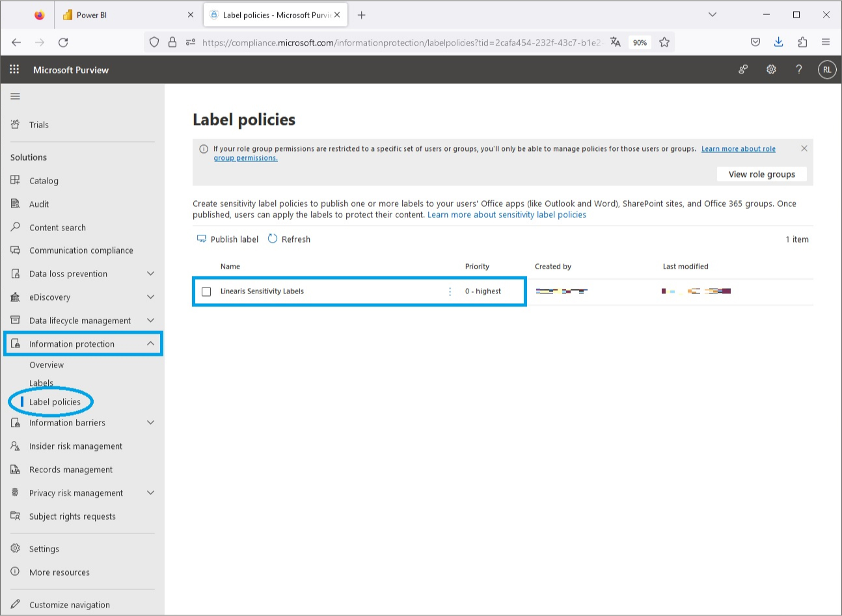842x616 pixels.
Task: Open the actions menu for Linearis Sensitivity Labels
Action: (450, 291)
